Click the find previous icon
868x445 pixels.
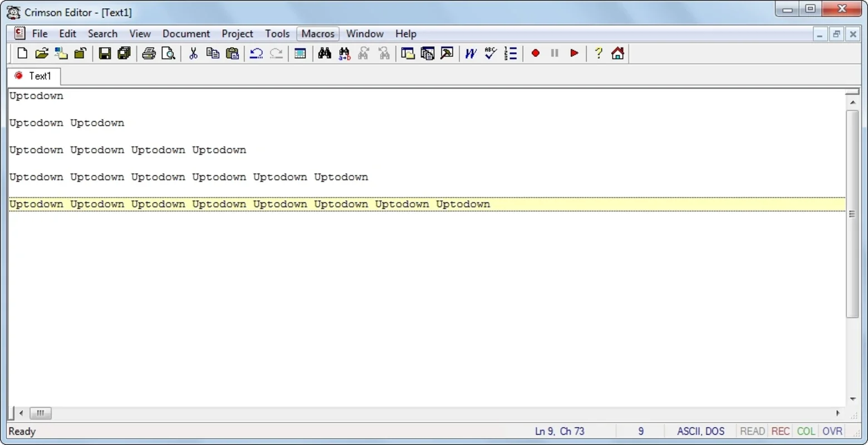(384, 53)
